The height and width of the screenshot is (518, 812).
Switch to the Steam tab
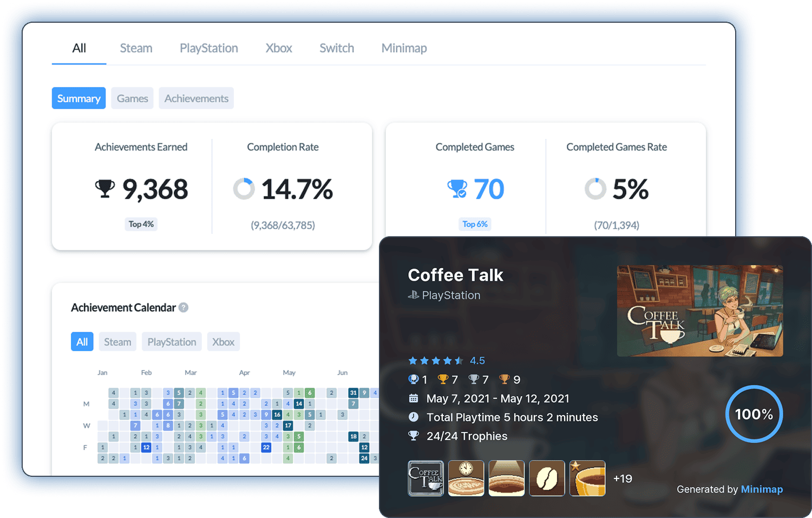pyautogui.click(x=136, y=48)
